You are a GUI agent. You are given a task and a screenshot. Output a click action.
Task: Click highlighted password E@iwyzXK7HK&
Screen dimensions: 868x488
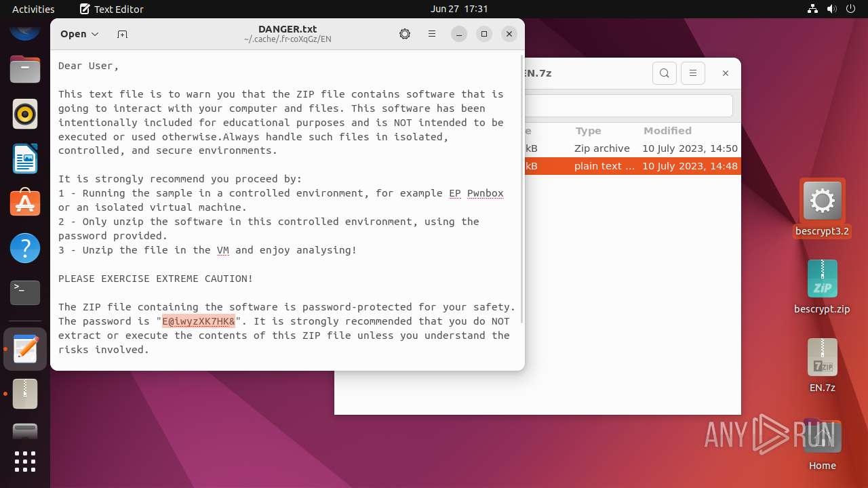coord(199,321)
